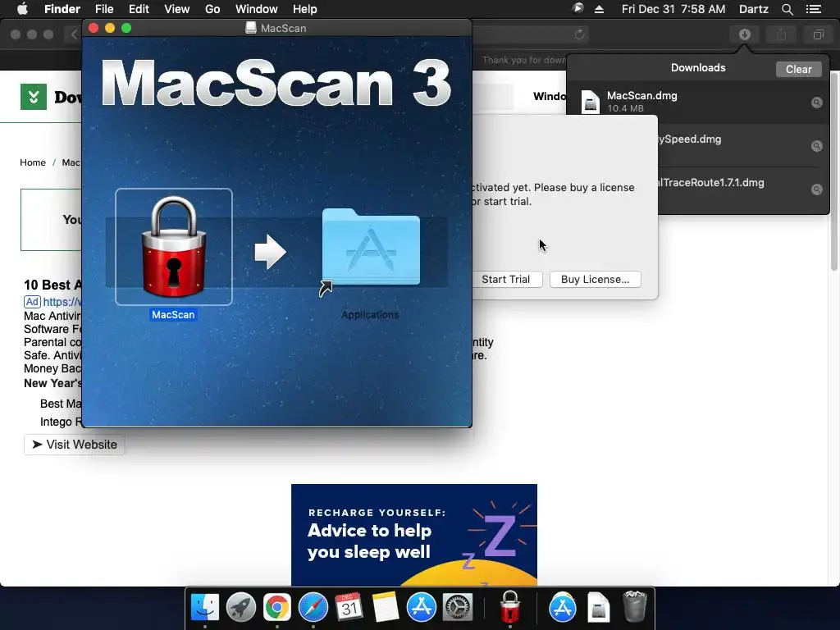The width and height of the screenshot is (840, 630).
Task: Click the green download site logo
Action: tap(33, 97)
